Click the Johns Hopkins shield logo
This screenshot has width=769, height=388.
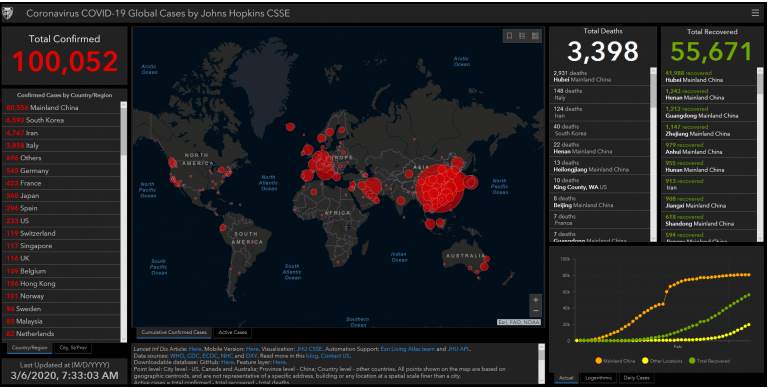coord(8,13)
